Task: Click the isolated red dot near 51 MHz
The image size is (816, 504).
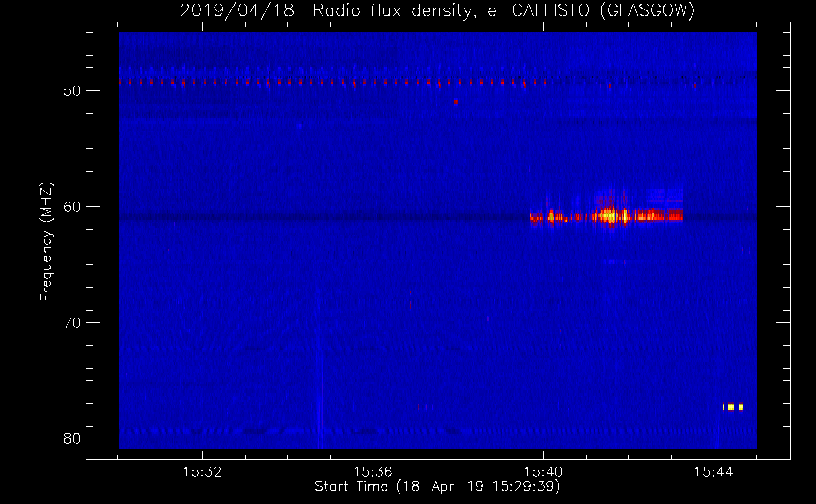Action: [x=456, y=101]
